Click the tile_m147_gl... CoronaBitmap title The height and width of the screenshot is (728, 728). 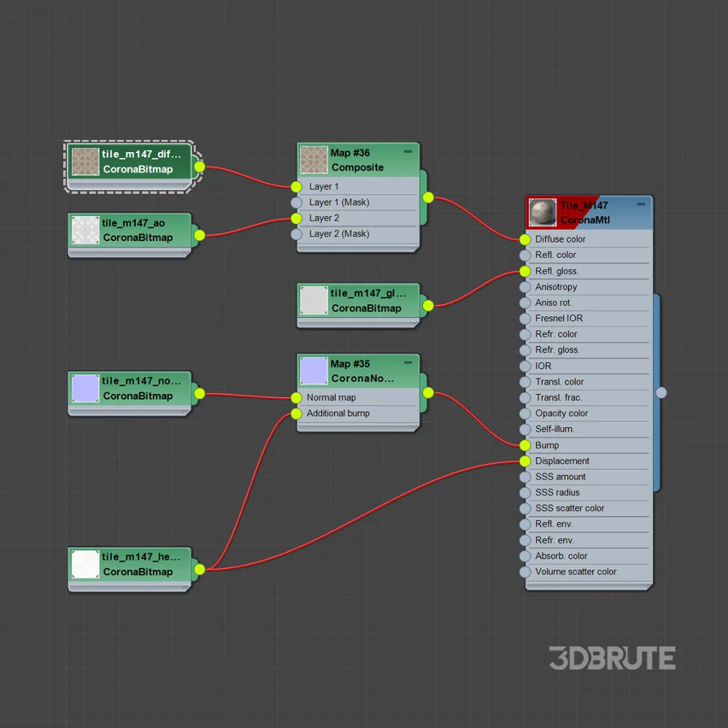(368, 301)
